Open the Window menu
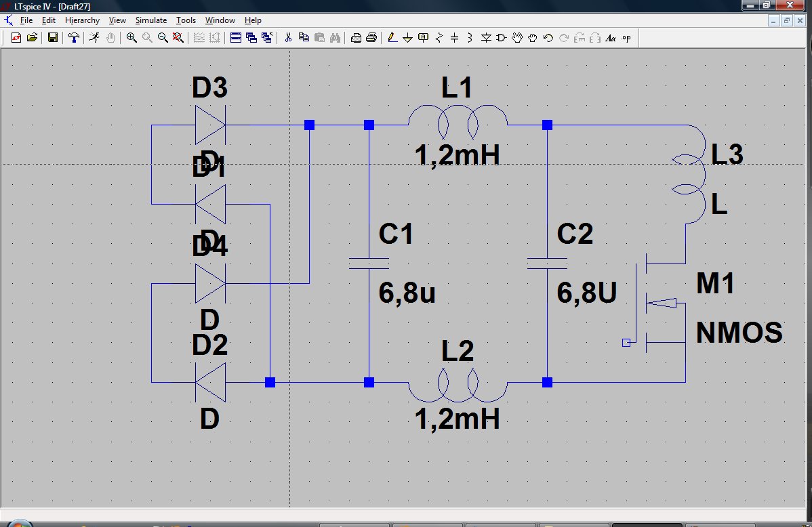 coord(220,20)
